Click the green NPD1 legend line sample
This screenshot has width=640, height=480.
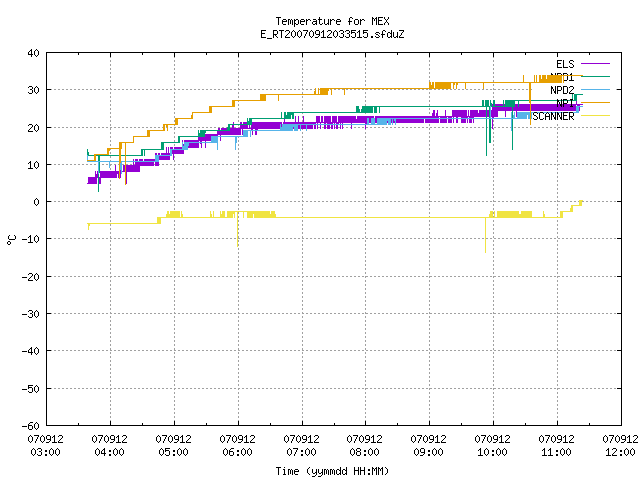[595, 76]
